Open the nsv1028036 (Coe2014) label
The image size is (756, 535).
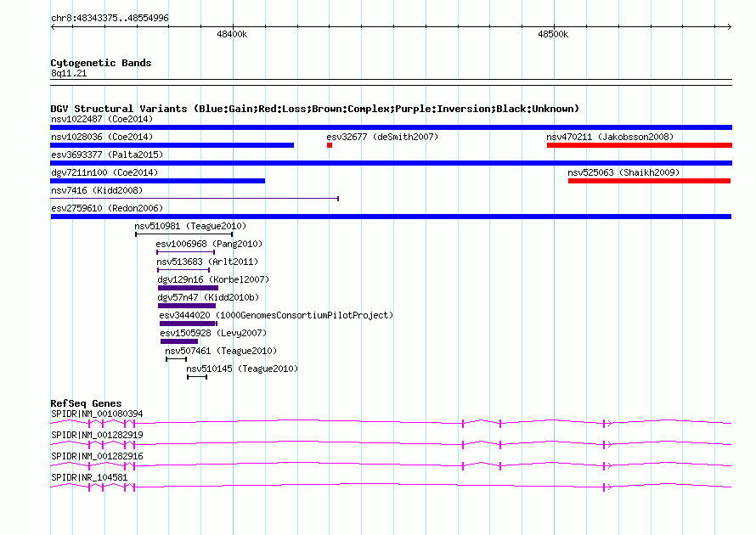(102, 137)
